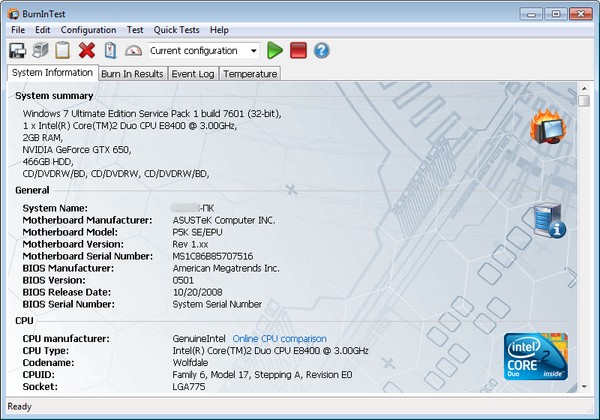This screenshot has width=600, height=420.
Task: Expand the Current configuration dropdown
Action: click(x=254, y=50)
